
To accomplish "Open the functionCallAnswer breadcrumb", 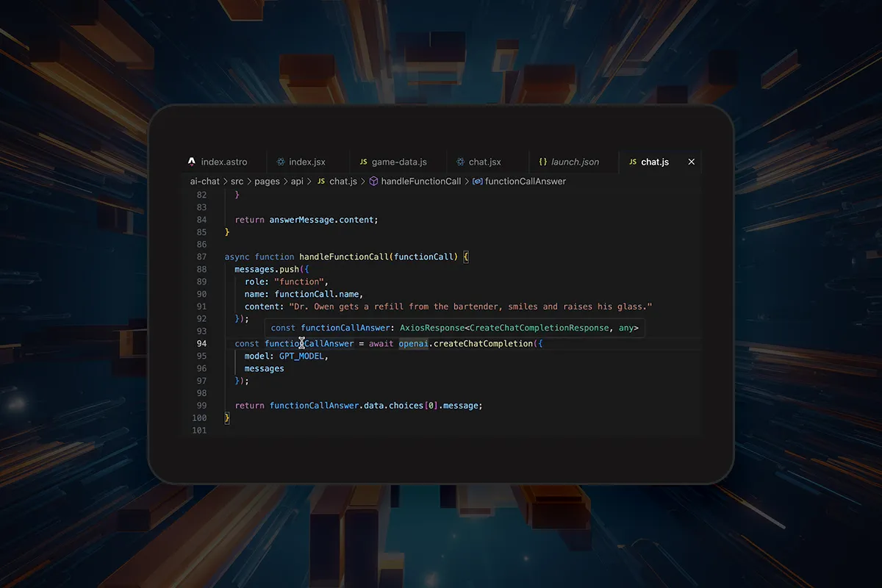I will [x=526, y=181].
